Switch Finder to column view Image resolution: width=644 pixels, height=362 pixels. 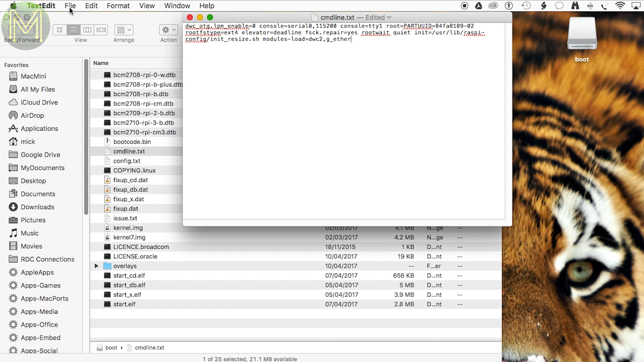pyautogui.click(x=87, y=30)
